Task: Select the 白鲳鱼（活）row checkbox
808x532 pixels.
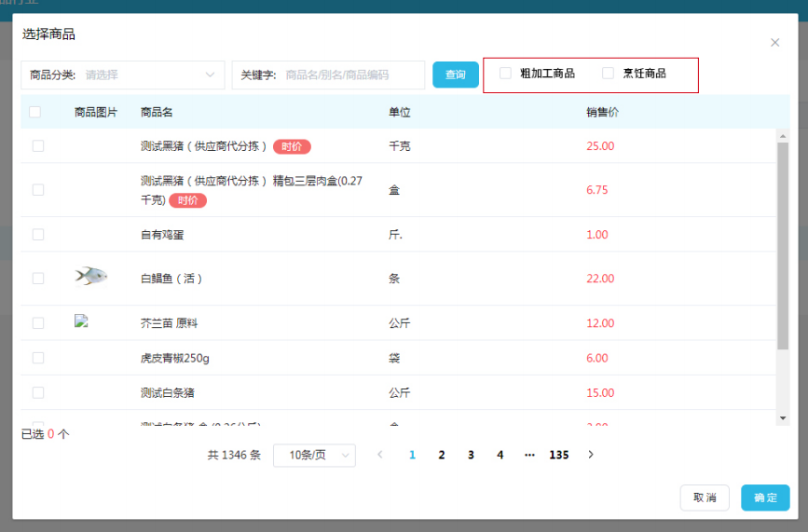Action: 38,279
